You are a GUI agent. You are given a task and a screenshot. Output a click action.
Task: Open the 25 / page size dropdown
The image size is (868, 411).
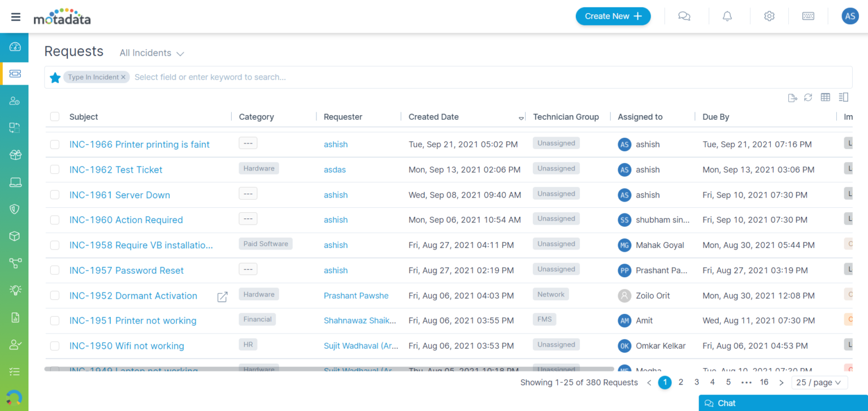pos(819,383)
